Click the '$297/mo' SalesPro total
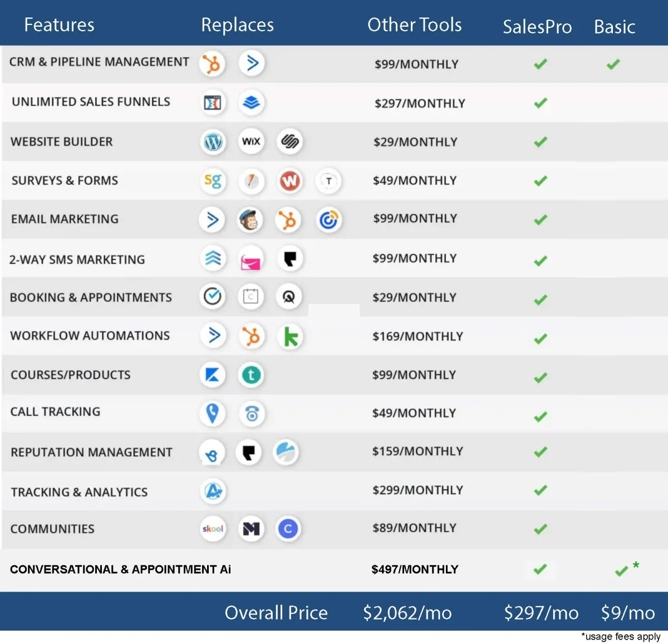Screen dimensions: 668x644 pos(541,613)
